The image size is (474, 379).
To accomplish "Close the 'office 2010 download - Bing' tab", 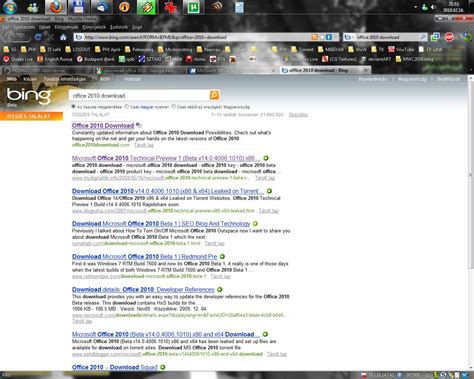I will tap(366, 70).
